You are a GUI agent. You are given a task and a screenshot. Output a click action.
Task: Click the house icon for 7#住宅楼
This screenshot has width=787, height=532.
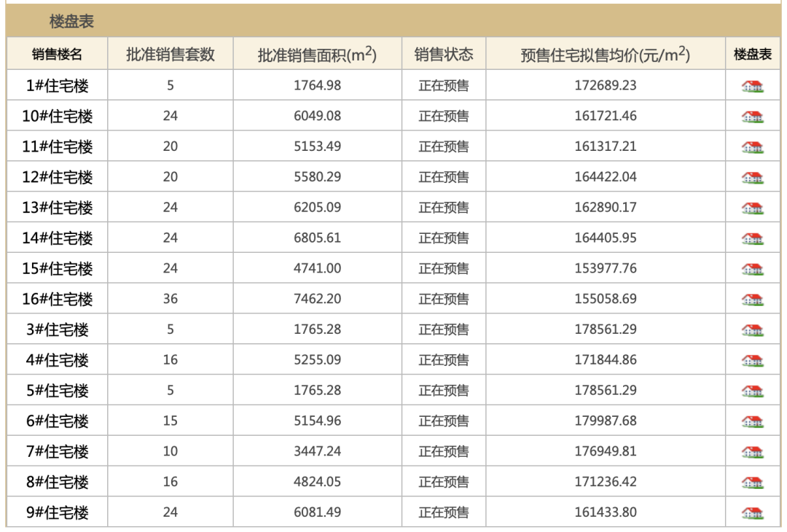point(752,453)
